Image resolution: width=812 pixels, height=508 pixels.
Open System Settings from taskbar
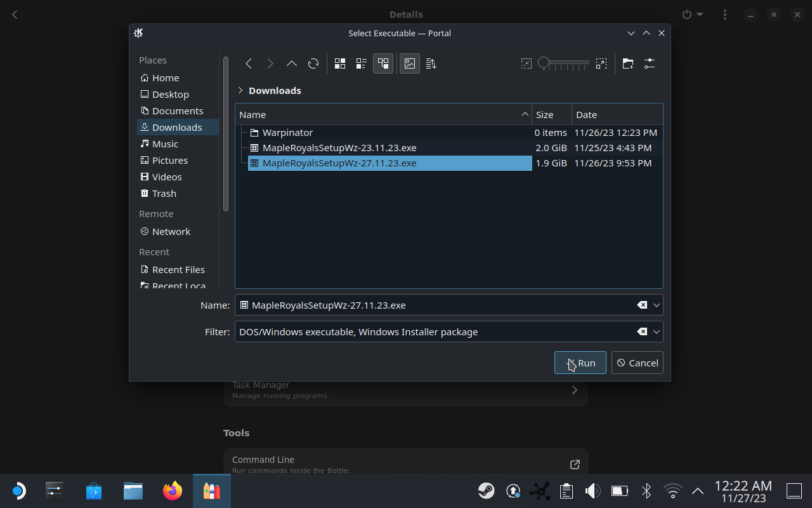click(x=55, y=490)
